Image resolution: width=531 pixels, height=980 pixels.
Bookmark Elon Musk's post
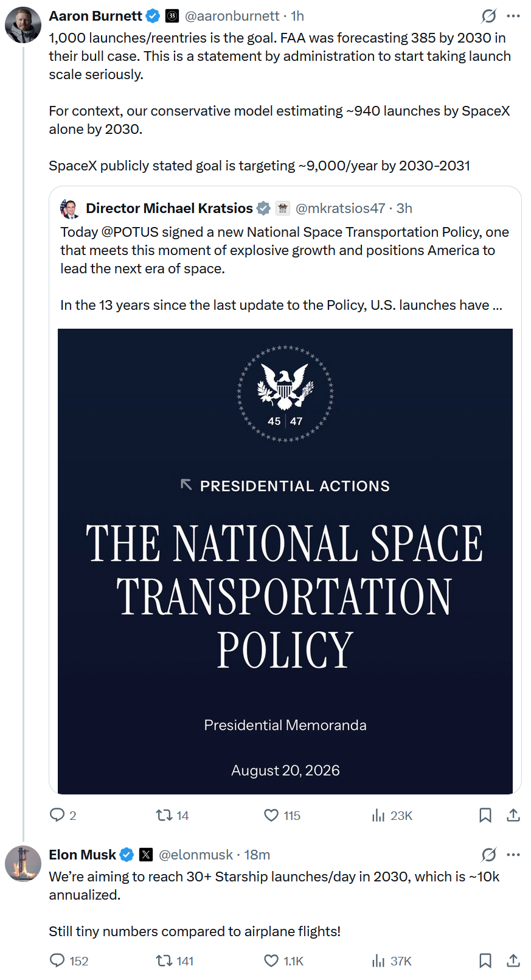click(485, 961)
